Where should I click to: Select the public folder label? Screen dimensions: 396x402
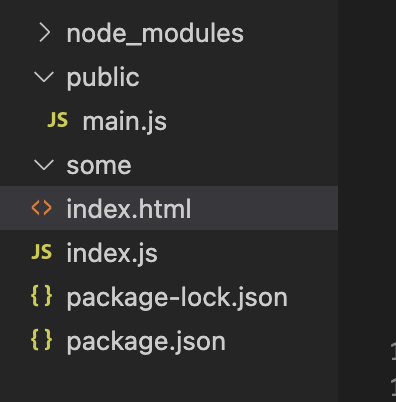pyautogui.click(x=103, y=78)
